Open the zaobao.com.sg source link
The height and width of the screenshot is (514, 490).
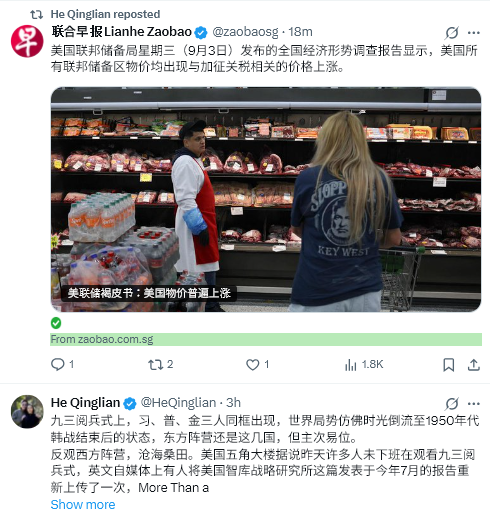pos(102,339)
